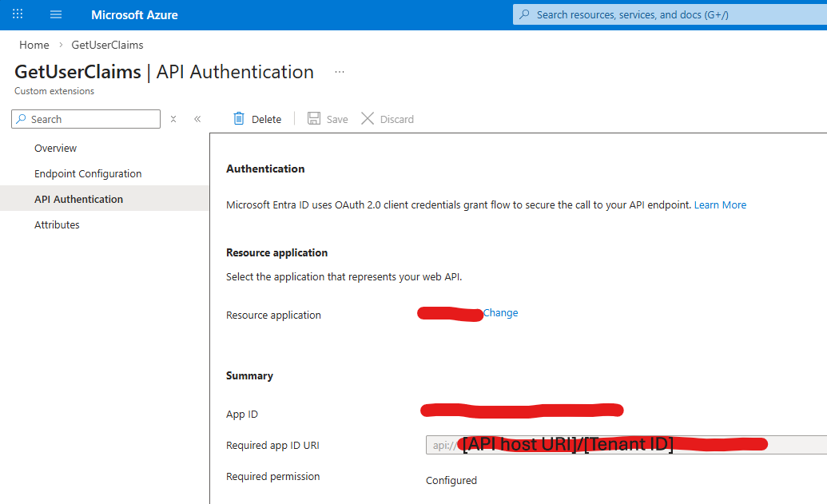Click the Summary heading

(249, 376)
